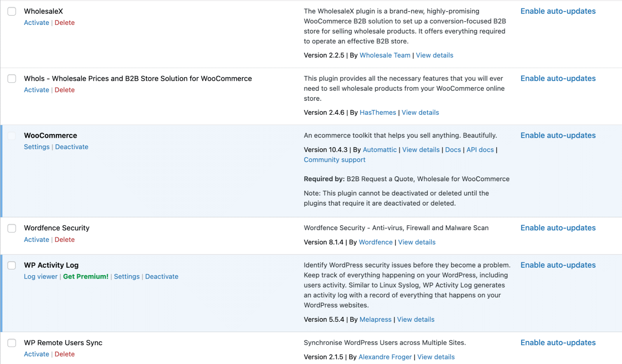Activate the Whols wholesale plugin
Screen dimensions: 622x364
37,90
